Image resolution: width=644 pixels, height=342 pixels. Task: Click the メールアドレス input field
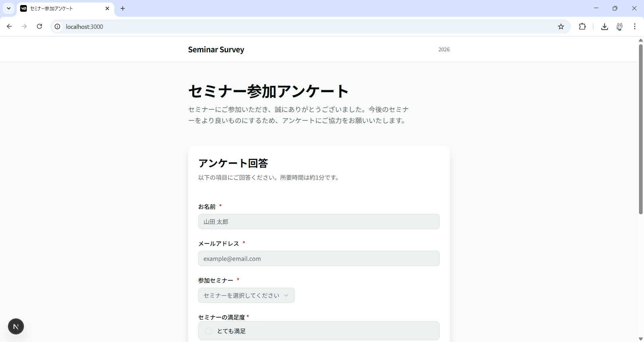point(319,259)
